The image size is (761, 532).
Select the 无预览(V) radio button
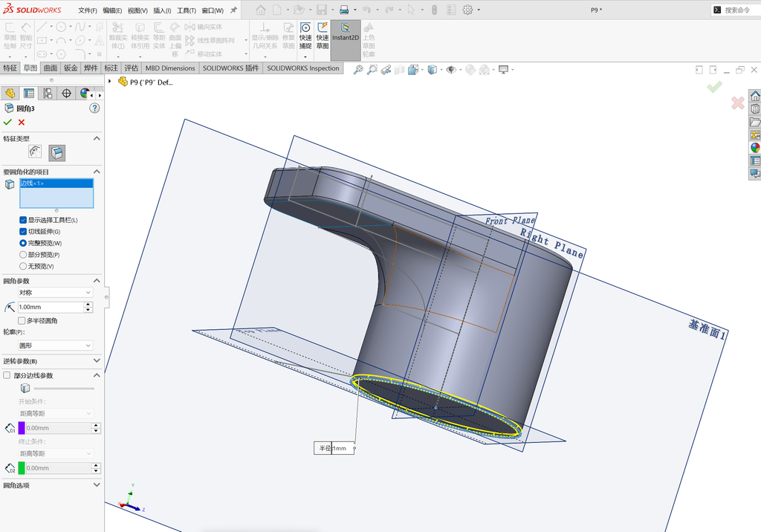coord(23,267)
